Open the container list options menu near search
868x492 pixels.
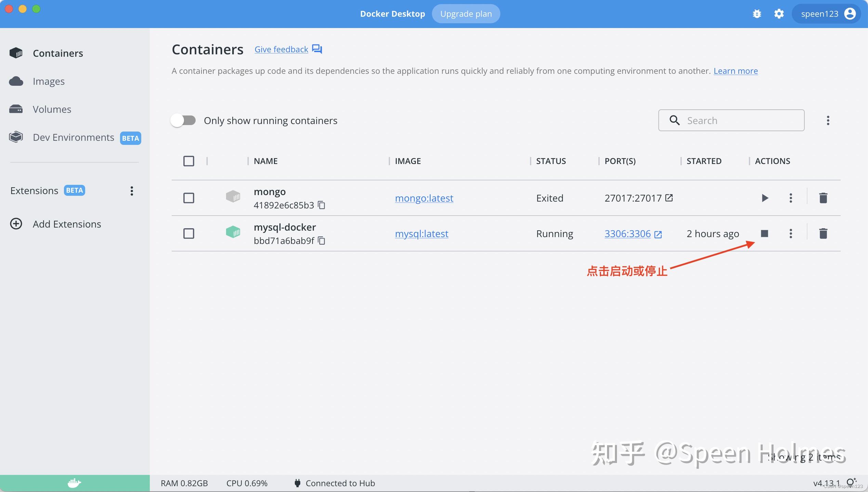[828, 120]
